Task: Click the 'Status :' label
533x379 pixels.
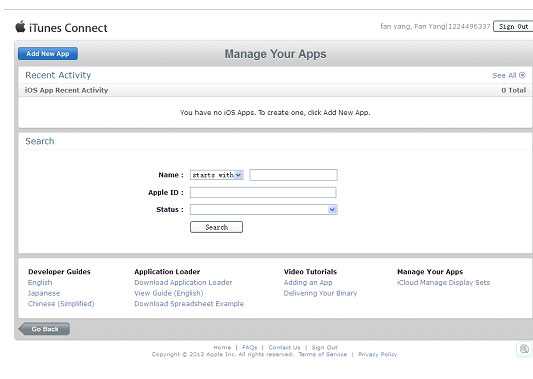Action: [170, 209]
